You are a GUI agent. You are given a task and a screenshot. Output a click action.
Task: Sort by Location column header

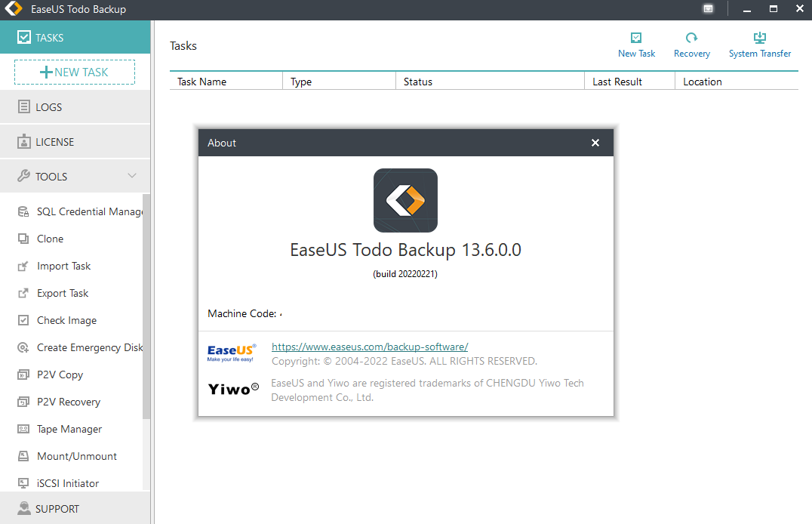[x=737, y=82]
